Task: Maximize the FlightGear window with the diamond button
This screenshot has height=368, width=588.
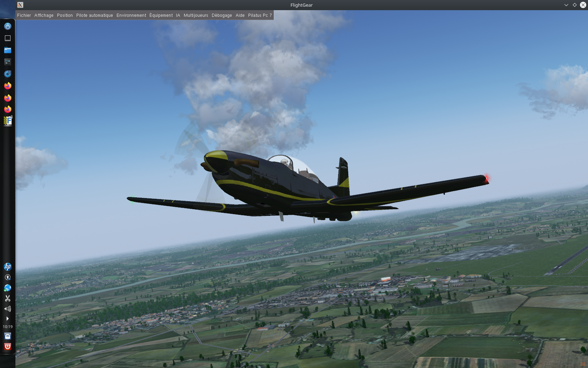Action: coord(575,5)
